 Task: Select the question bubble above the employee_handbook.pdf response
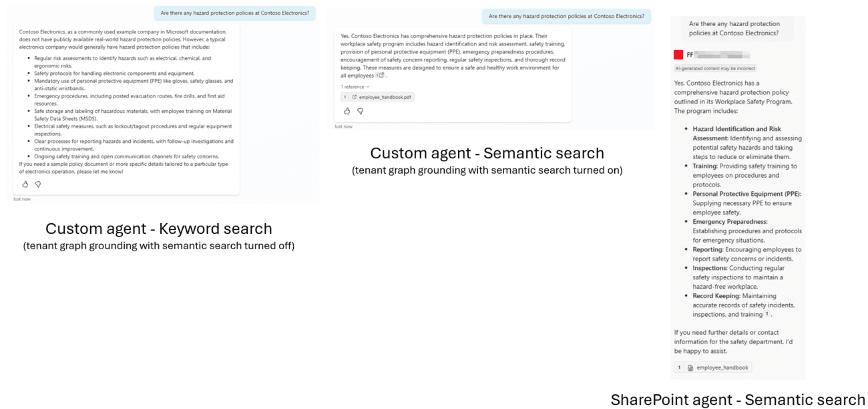point(566,16)
